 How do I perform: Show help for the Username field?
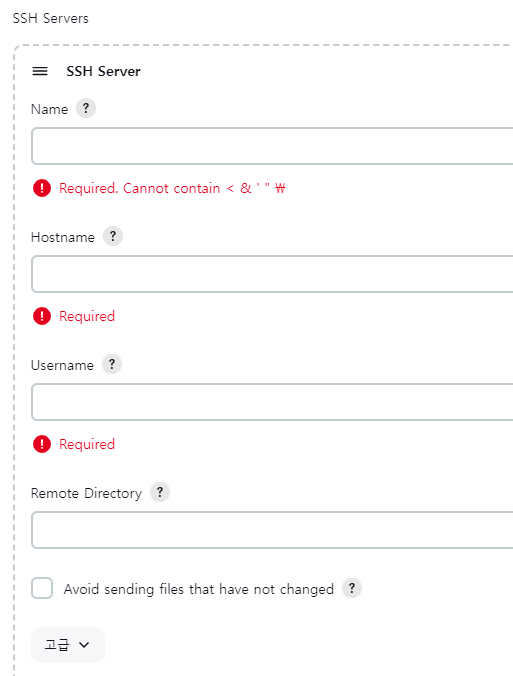coord(112,364)
